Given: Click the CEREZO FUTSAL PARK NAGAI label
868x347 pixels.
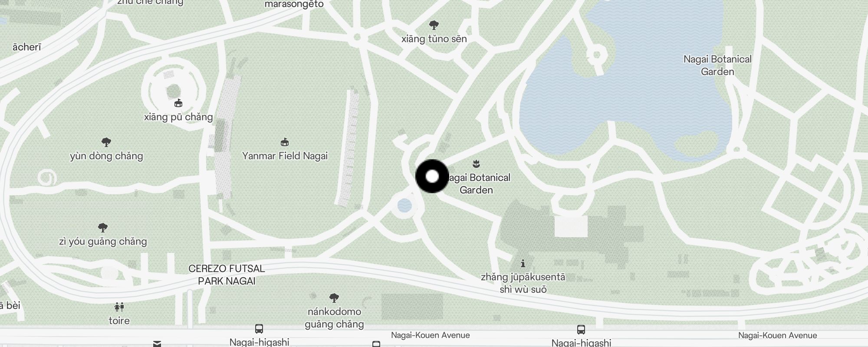Looking at the screenshot, I should point(227,275).
